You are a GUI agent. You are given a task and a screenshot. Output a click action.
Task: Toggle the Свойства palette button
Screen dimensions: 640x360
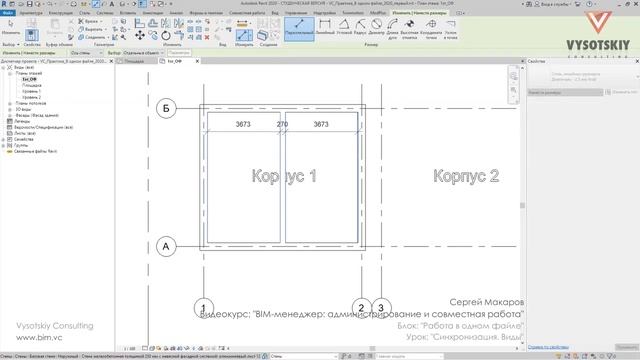[x=31, y=36]
